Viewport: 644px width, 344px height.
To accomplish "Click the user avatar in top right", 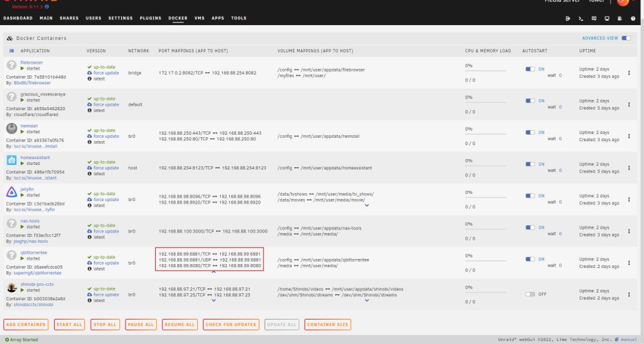I will point(623,2).
